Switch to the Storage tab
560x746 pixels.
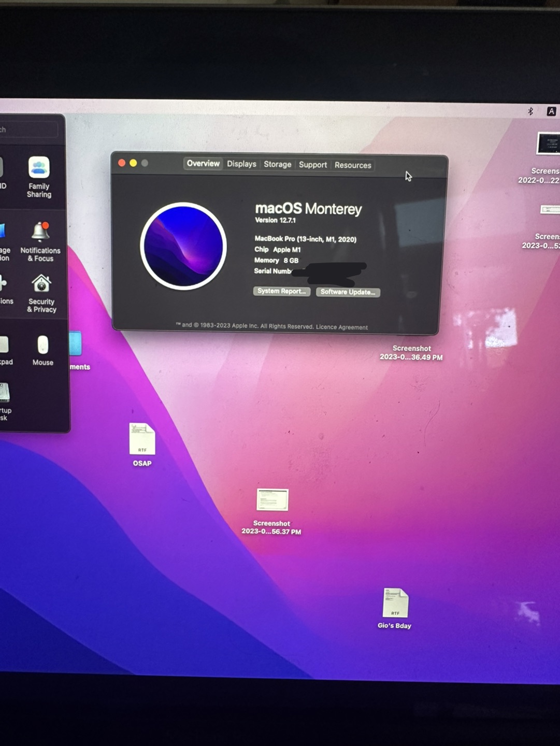pos(277,164)
